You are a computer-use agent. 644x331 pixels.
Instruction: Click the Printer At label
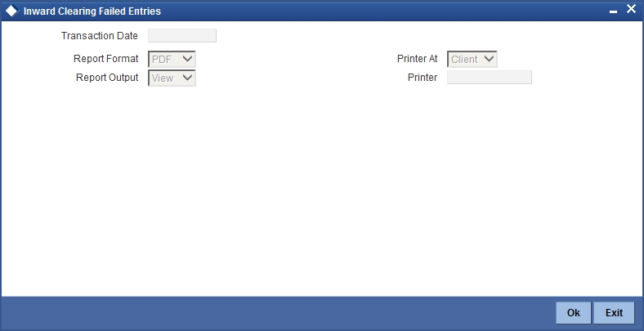[418, 59]
